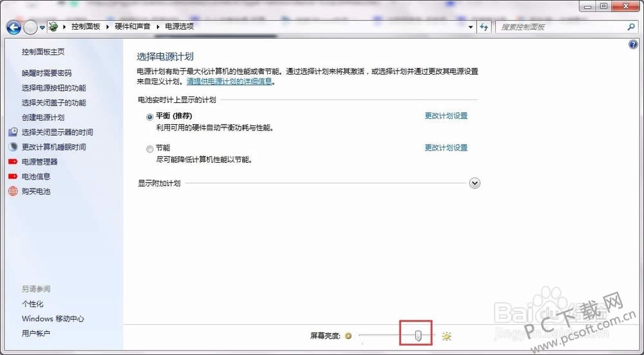Open the 请提供电源计划的详细信息 link
Image resolution: width=644 pixels, height=355 pixels.
click(x=229, y=82)
